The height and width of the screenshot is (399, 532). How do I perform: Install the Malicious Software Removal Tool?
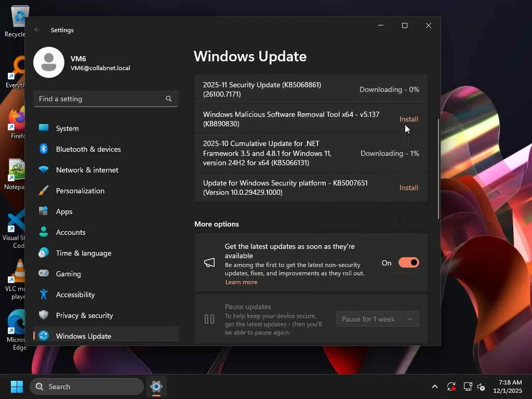[x=408, y=119]
